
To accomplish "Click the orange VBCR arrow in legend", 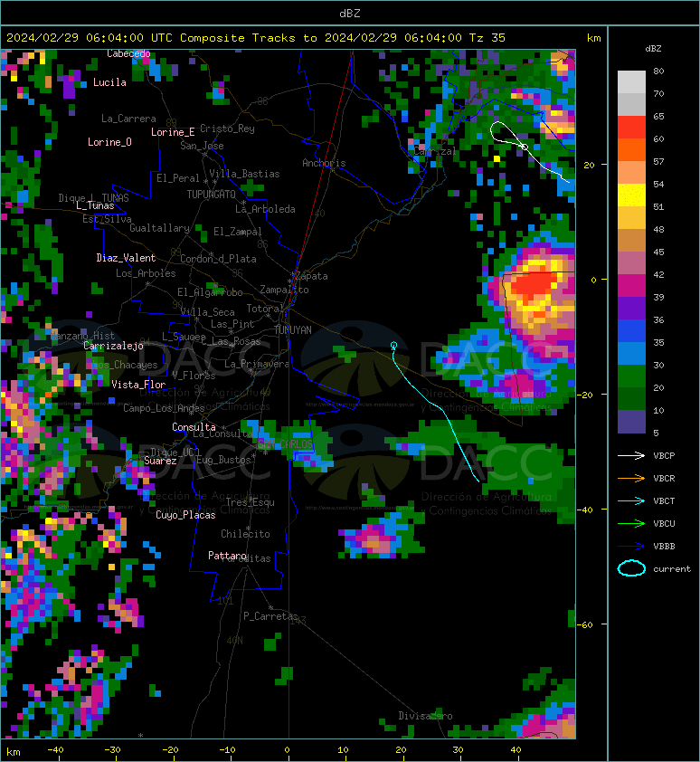I will tap(630, 478).
